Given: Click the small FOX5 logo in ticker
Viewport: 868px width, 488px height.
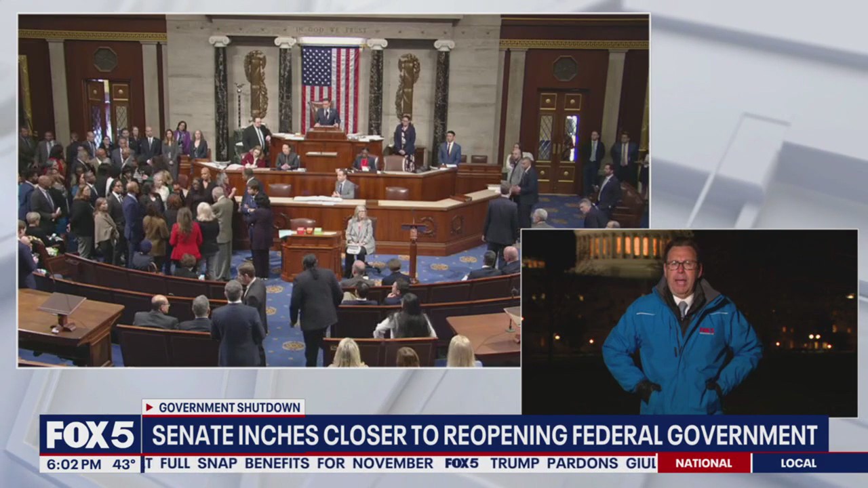Looking at the screenshot, I should 462,464.
